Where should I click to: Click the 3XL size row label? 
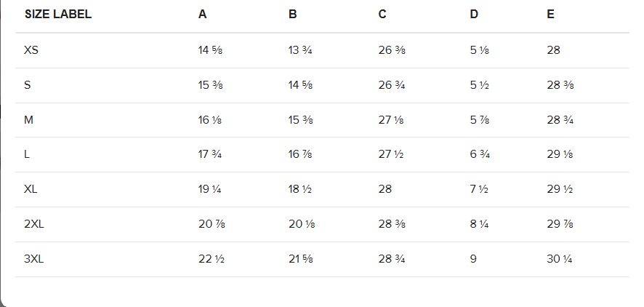34,259
